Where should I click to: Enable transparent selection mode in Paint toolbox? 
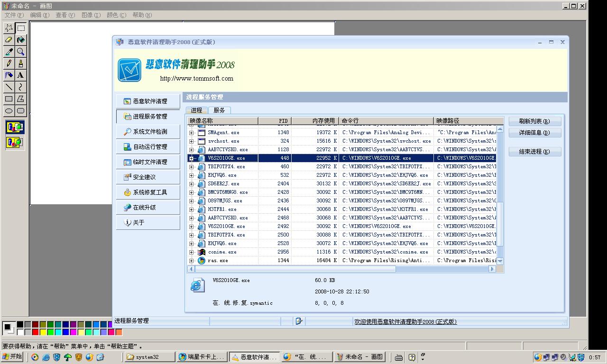click(x=15, y=142)
